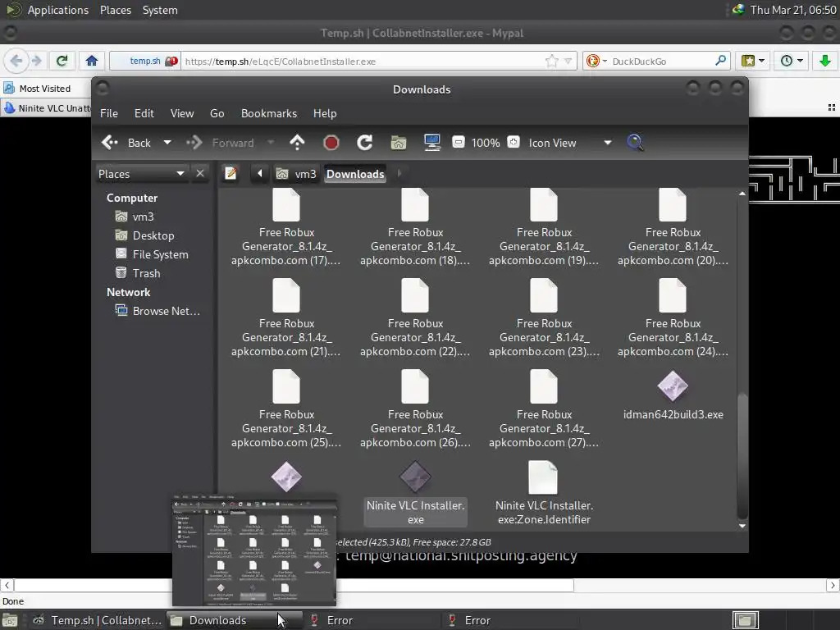The height and width of the screenshot is (630, 840).
Task: Click the red Stop loading button
Action: 331,143
